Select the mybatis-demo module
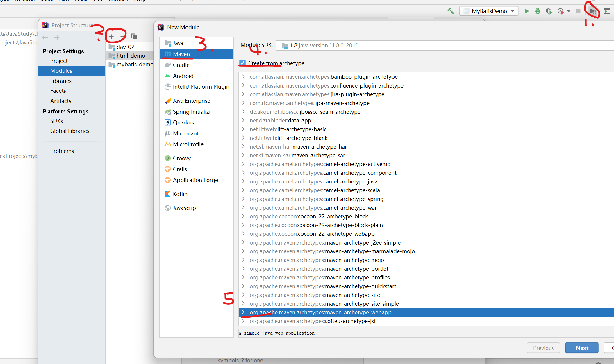 pyautogui.click(x=130, y=64)
